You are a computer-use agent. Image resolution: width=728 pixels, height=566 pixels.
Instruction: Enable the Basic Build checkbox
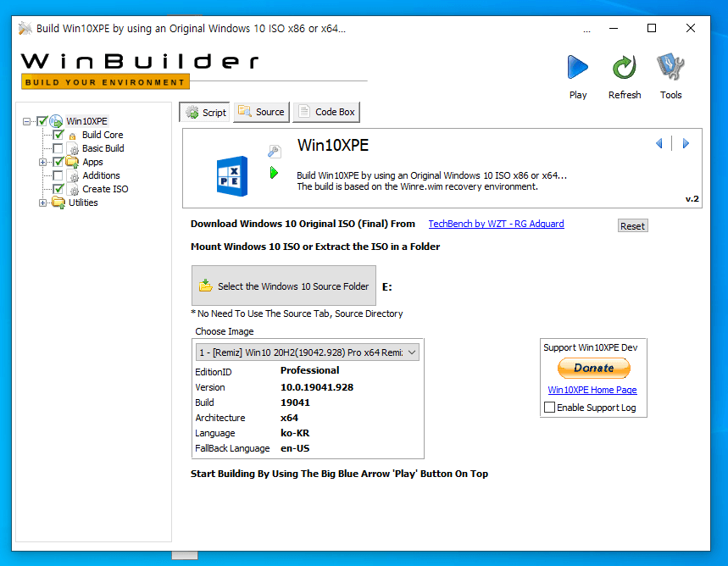(58, 148)
